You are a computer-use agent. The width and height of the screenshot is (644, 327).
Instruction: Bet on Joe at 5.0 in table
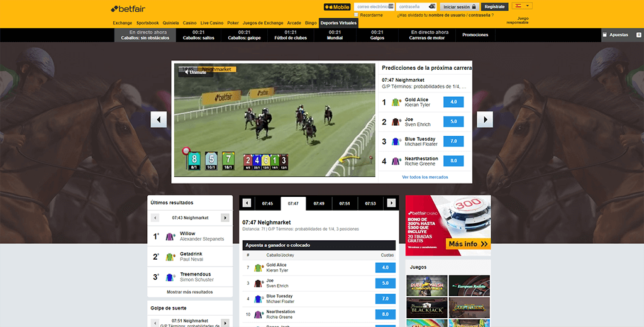click(x=386, y=283)
